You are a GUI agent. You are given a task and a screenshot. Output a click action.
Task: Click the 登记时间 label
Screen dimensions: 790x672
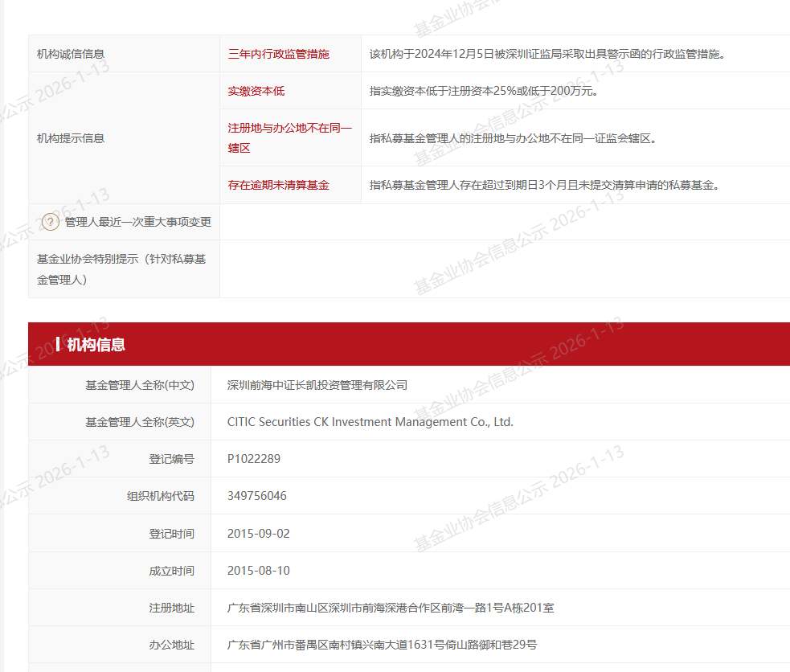tap(172, 534)
